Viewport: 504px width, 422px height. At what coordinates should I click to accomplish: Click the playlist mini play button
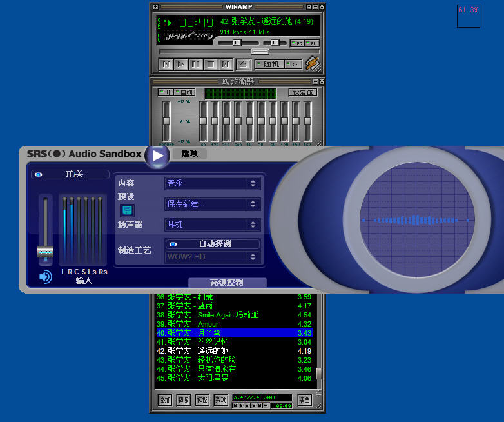tap(242, 406)
